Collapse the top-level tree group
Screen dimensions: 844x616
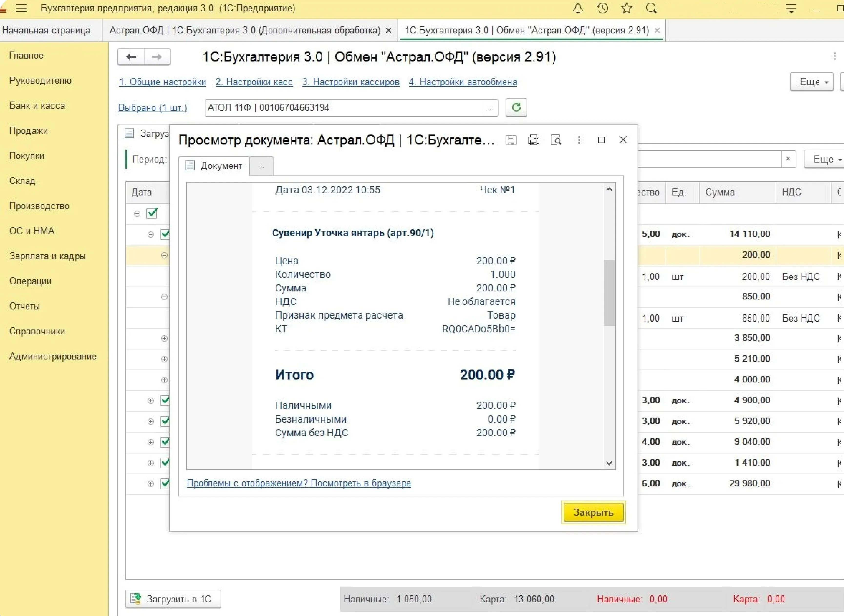(x=137, y=214)
